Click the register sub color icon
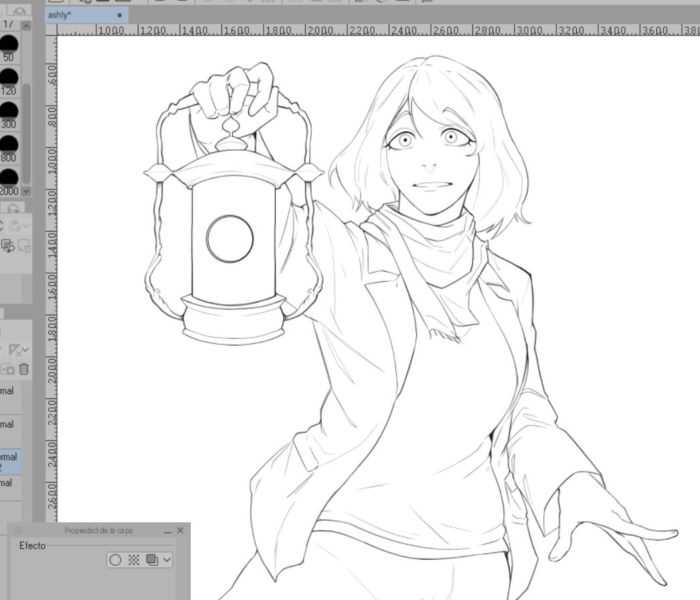The image size is (700, 600). coord(7,246)
